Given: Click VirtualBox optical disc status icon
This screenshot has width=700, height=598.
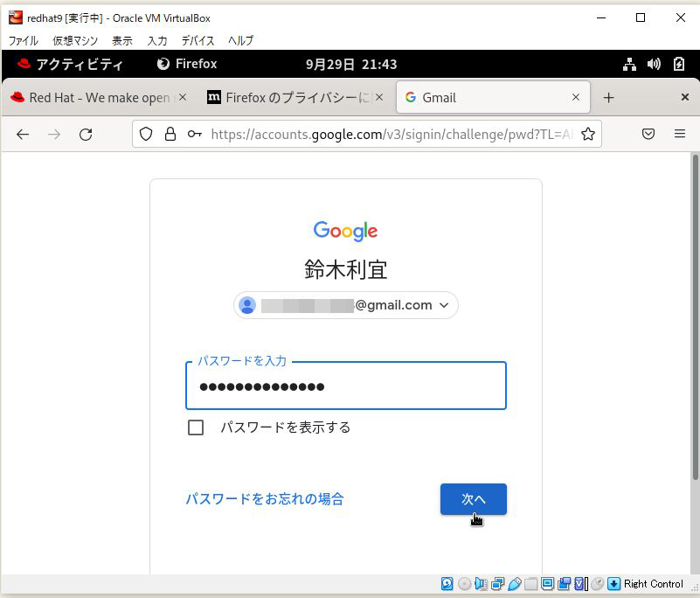Looking at the screenshot, I should click(x=464, y=584).
